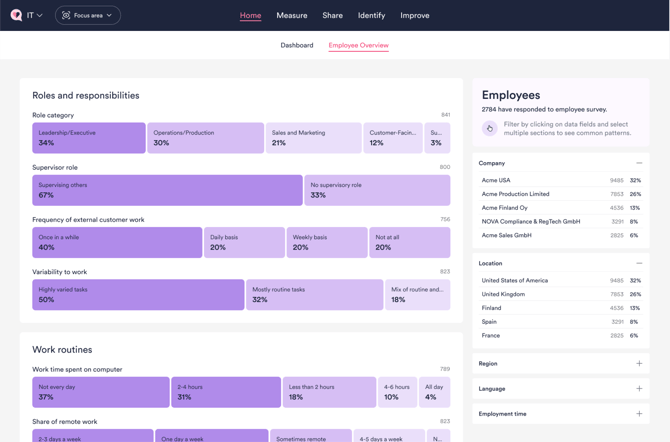
Task: Select United Kingdom in Location list
Action: pyautogui.click(x=560, y=295)
